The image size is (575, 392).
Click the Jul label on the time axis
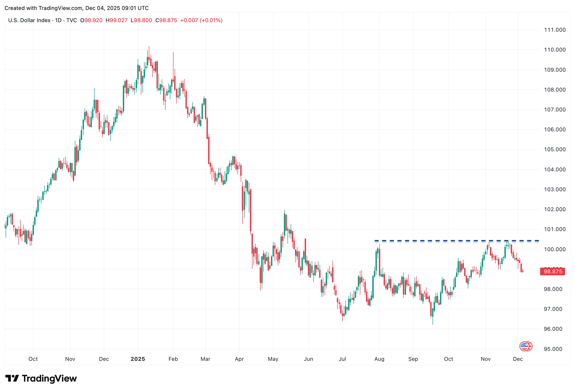(342, 359)
